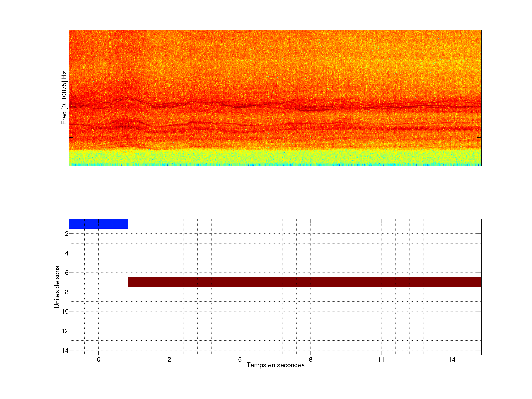Click the 8 tick label on the sound-units axis
Image resolution: width=532 pixels, height=399 pixels.
tap(67, 292)
